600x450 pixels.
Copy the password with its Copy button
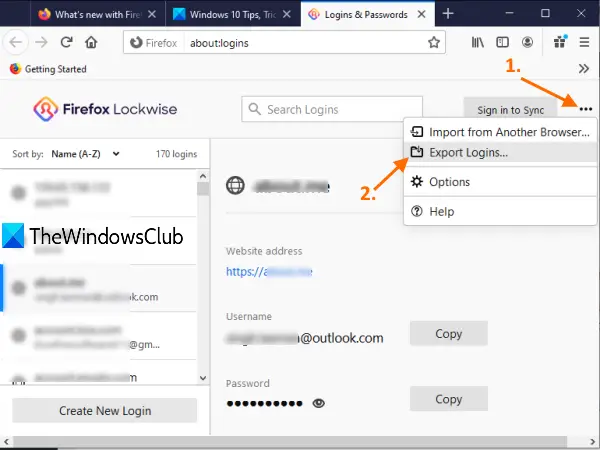[x=448, y=399]
